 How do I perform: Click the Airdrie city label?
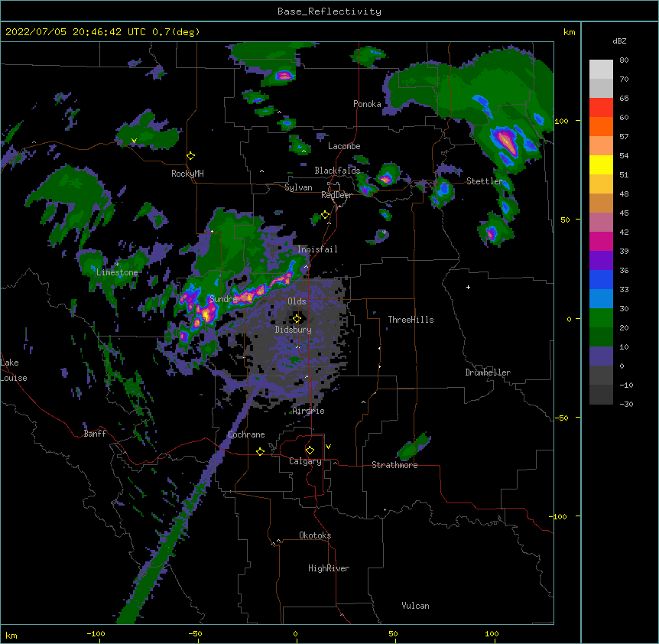[308, 411]
